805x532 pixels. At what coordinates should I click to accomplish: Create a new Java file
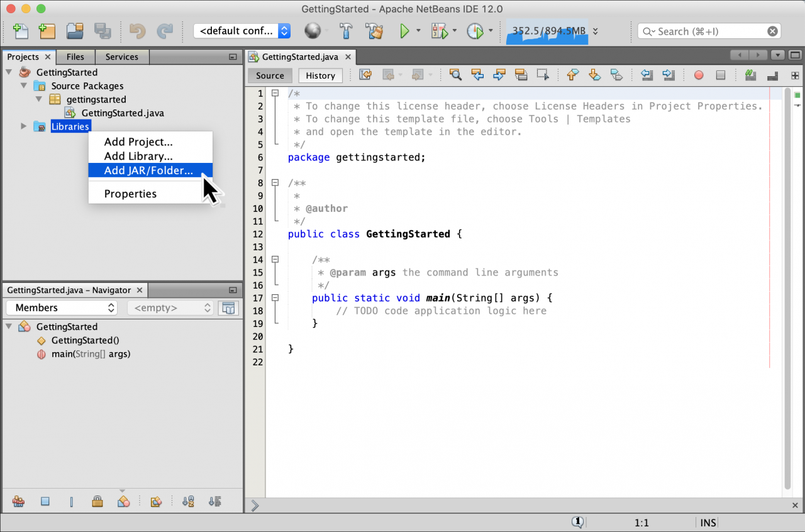pos(19,31)
